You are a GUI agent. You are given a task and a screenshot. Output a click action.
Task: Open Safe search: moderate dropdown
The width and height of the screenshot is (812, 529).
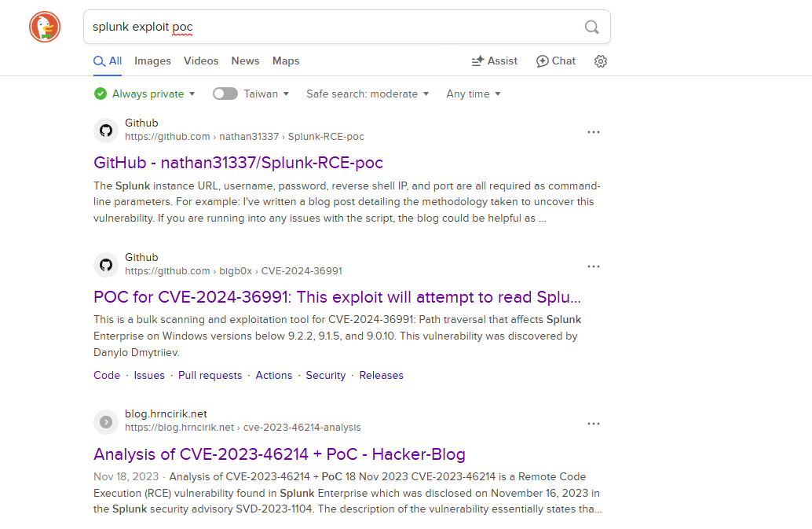368,94
